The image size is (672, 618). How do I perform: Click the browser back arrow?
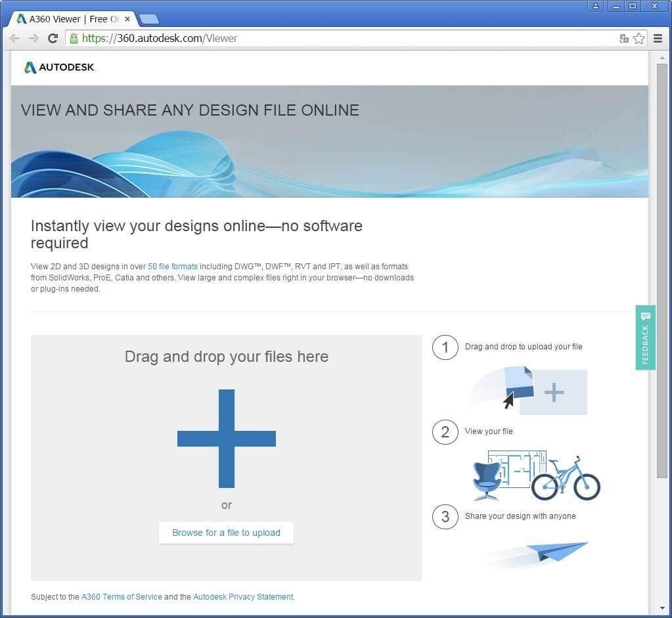point(14,39)
